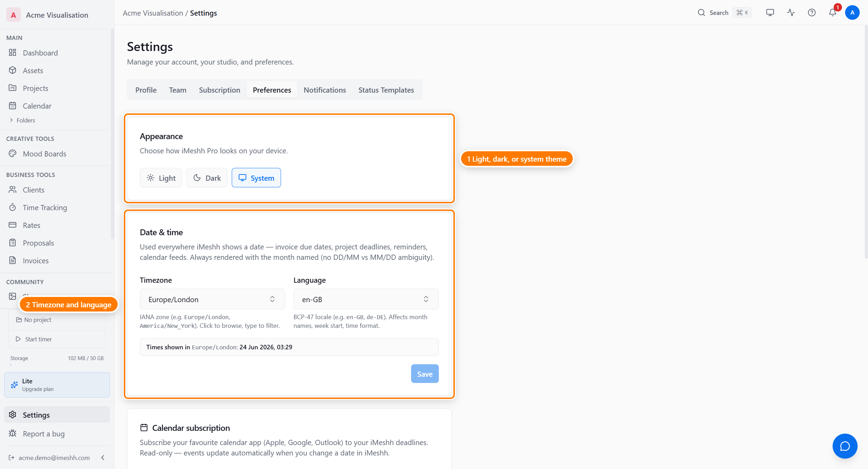Click the 102 MB / 50 GB text
This screenshot has height=469, width=868.
pos(86,358)
